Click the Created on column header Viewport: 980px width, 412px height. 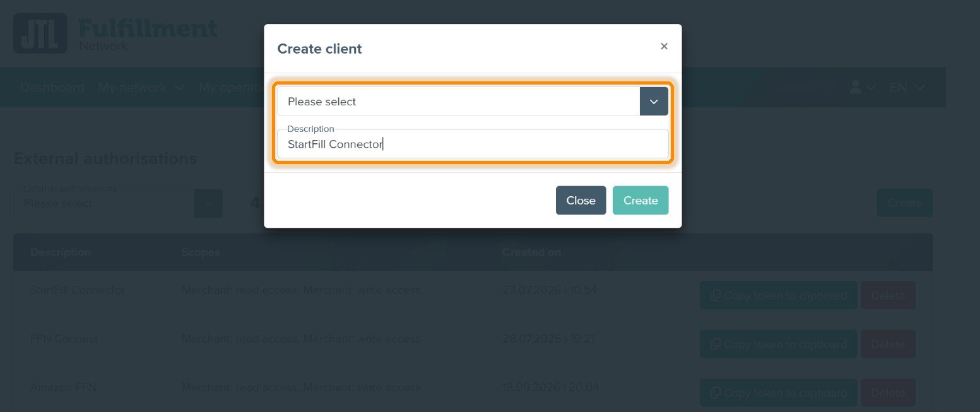pos(531,252)
